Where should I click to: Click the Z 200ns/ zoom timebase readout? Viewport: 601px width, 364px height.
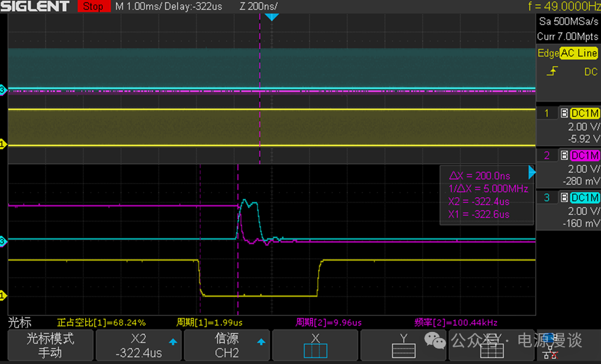(258, 6)
